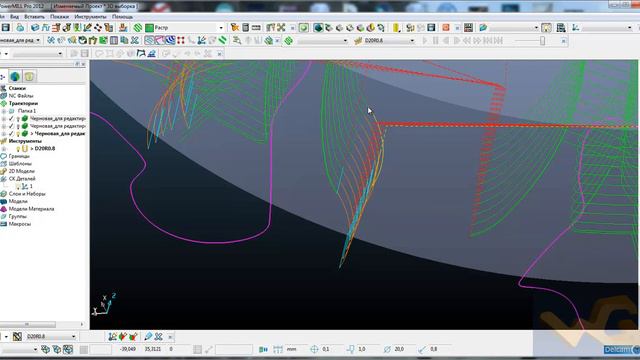Expand the active bold Черновая_для редак toolpath node
The width and height of the screenshot is (640, 360).
click(4, 133)
